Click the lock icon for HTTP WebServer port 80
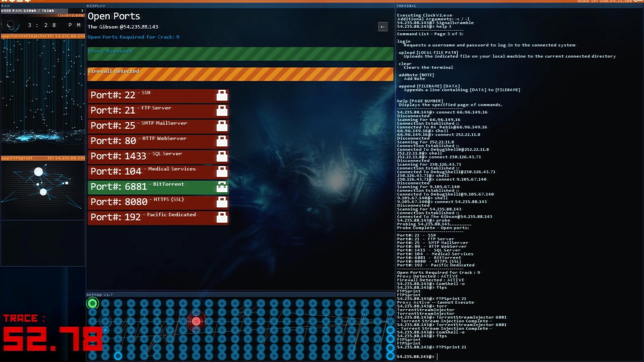The height and width of the screenshot is (362, 644). pos(222,141)
